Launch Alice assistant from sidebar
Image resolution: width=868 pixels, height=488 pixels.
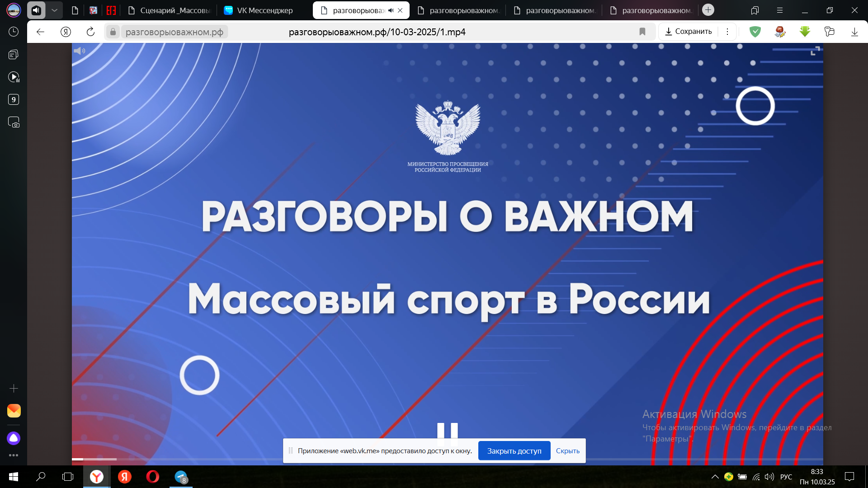pos(14,438)
